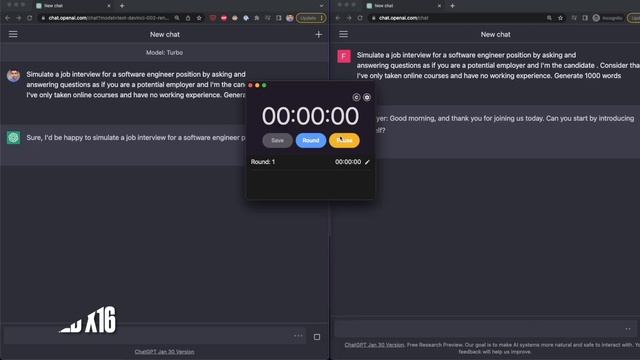Click profile avatar in left browser toolbar
Image resolution: width=640 pixels, height=360 pixels.
(290, 18)
